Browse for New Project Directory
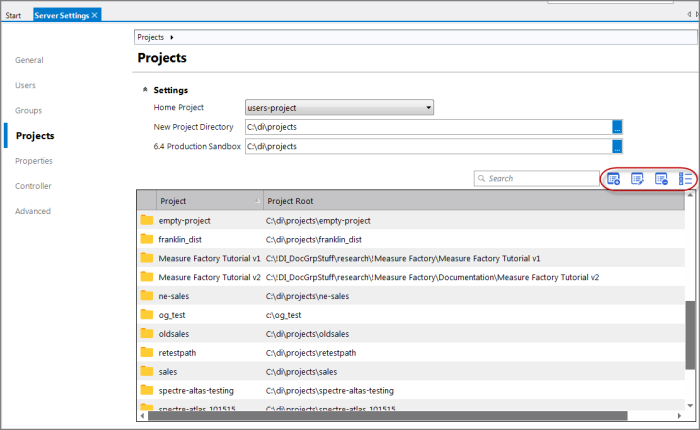 (x=617, y=127)
